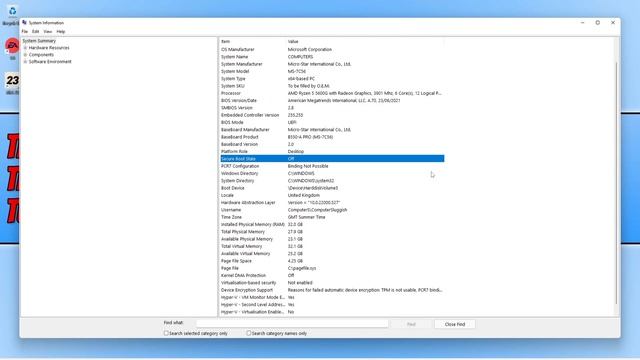This screenshot has height=360, width=640.
Task: Select the Components tree label
Action: tap(41, 55)
